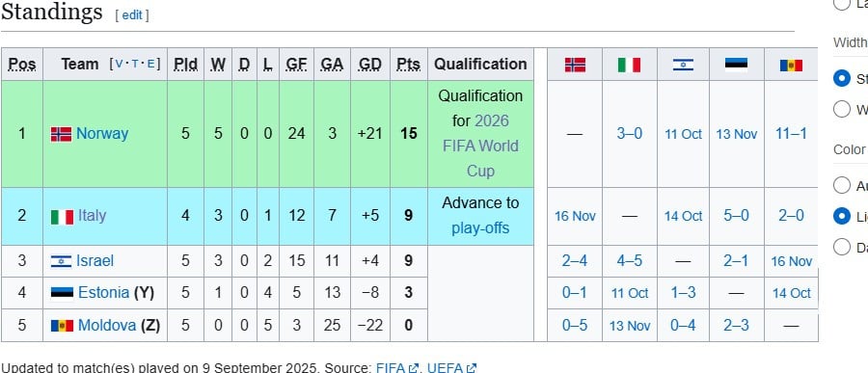868x373 pixels.
Task: Click Italy flag icon beside Italy team
Action: [x=62, y=217]
